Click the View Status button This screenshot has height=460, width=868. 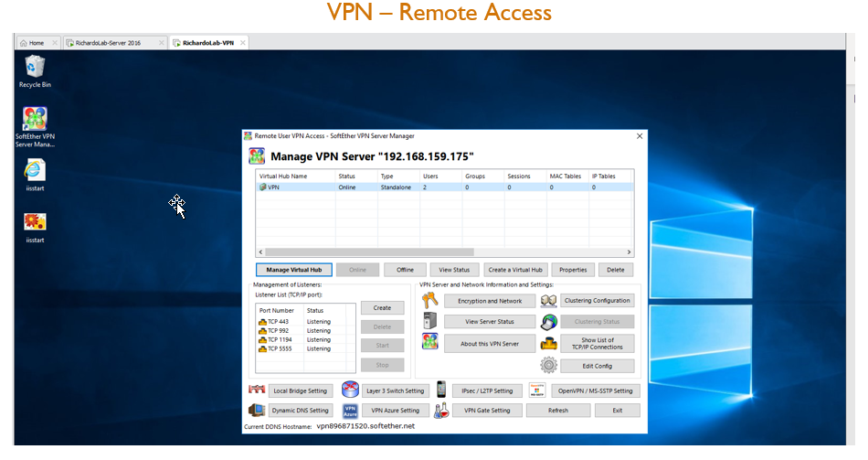pos(454,270)
